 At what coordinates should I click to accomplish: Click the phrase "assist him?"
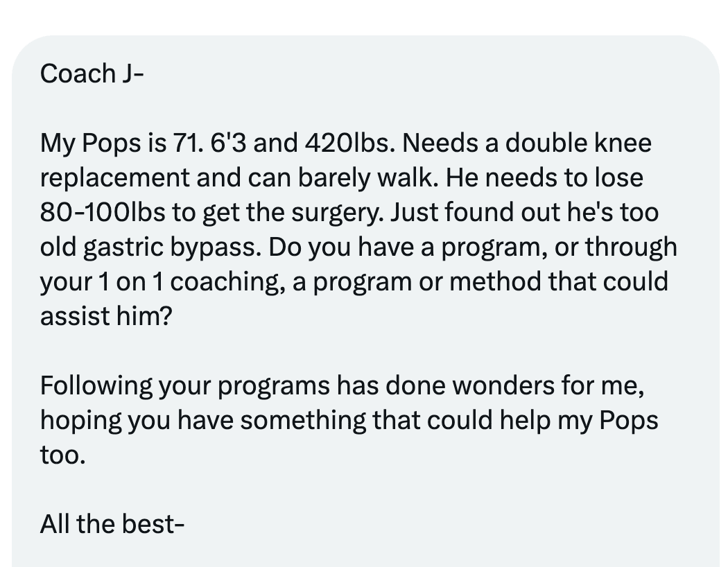pos(105,317)
